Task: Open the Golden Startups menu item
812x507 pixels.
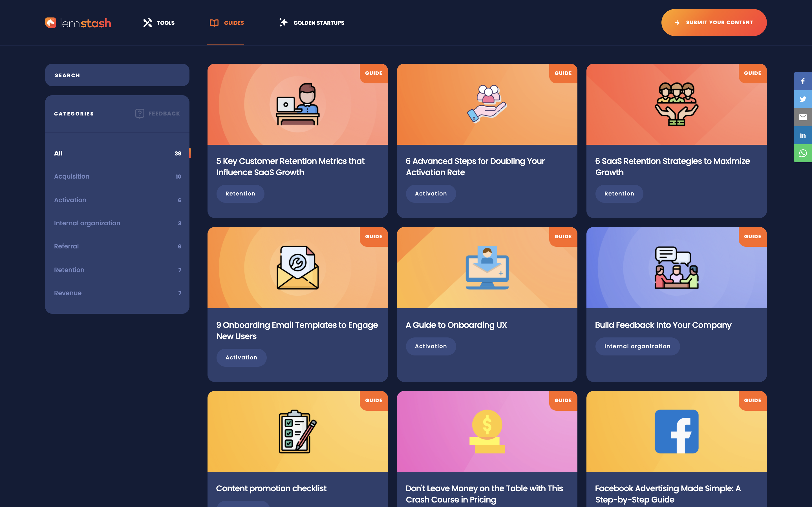Action: coord(318,23)
